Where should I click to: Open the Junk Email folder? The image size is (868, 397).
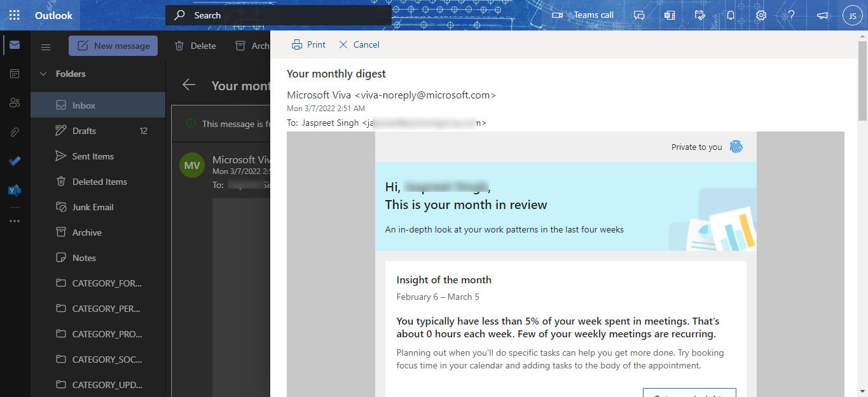tap(98, 207)
